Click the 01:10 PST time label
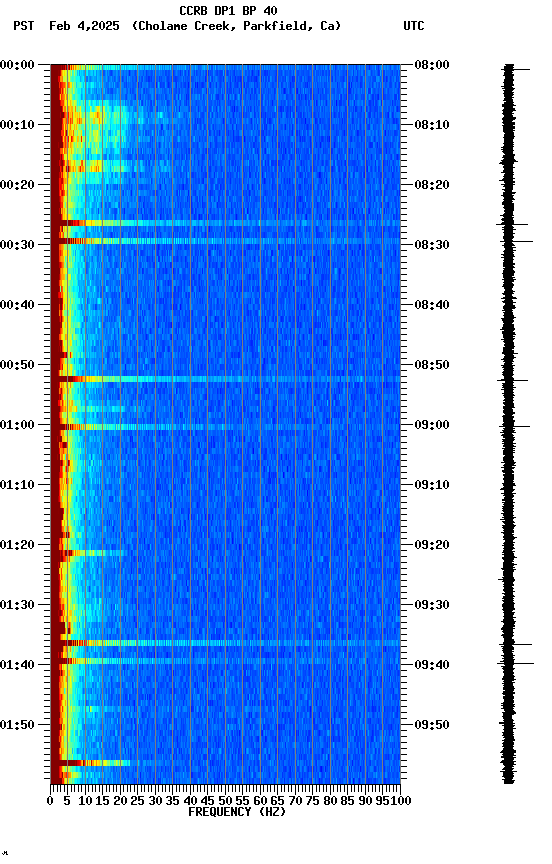552x864 pixels. point(17,485)
